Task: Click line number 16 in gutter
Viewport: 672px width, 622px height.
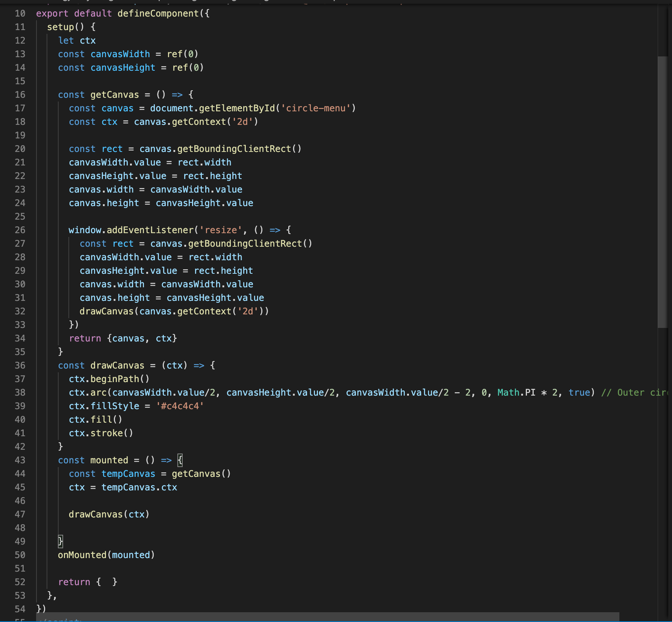Action: click(20, 95)
